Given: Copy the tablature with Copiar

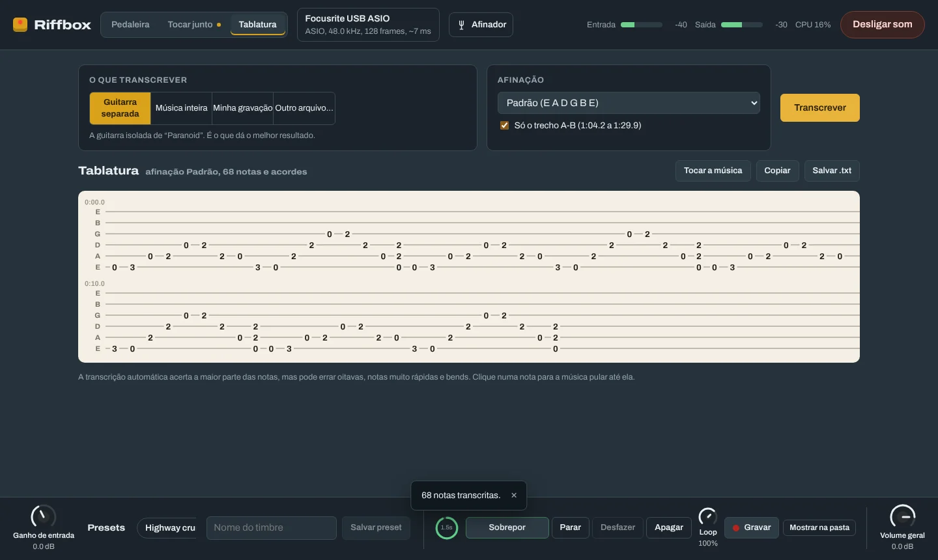Looking at the screenshot, I should [777, 171].
